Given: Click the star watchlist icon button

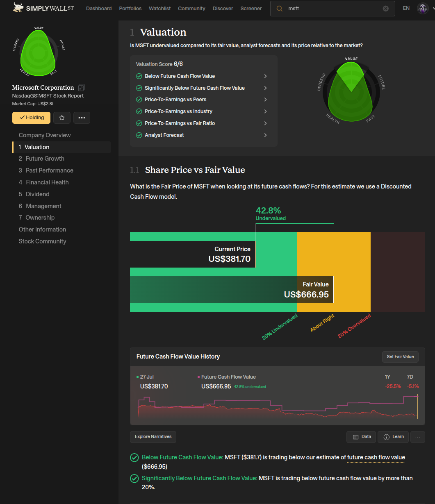Looking at the screenshot, I should click(x=62, y=118).
